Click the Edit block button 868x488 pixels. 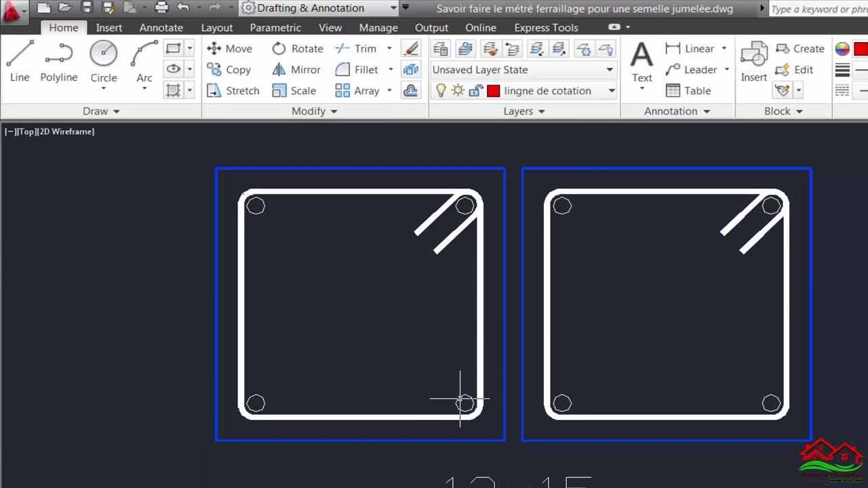[x=794, y=70]
